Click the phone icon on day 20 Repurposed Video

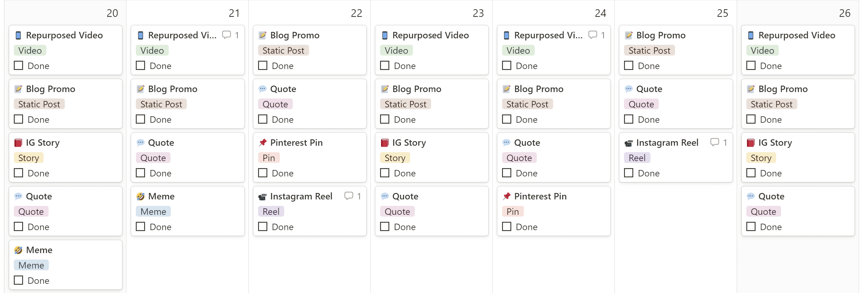[x=18, y=35]
